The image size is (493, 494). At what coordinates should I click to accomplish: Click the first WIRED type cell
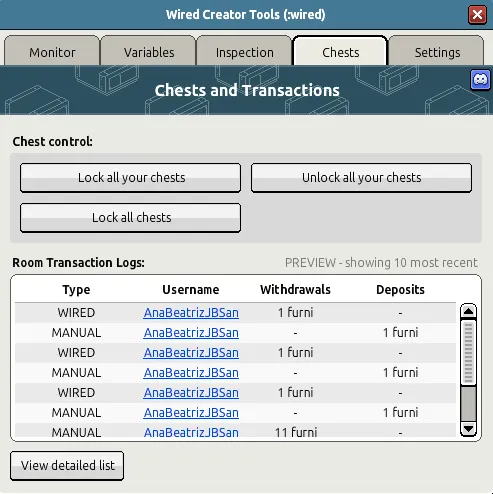click(x=76, y=313)
